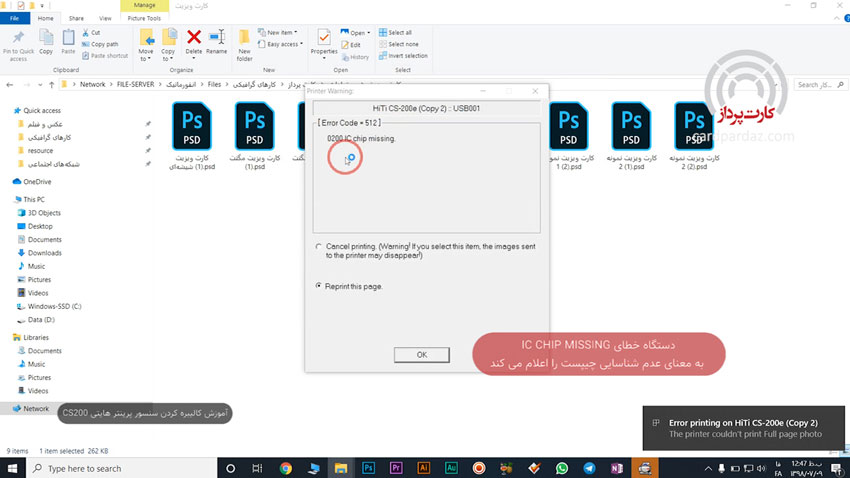This screenshot has height=478, width=850.
Task: Select Cancel printing radio option
Action: point(319,247)
